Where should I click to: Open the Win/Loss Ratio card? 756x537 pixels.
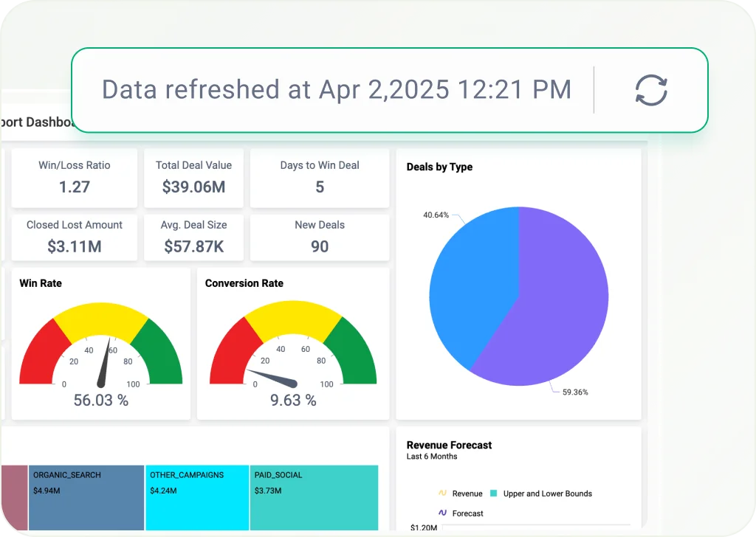(75, 178)
